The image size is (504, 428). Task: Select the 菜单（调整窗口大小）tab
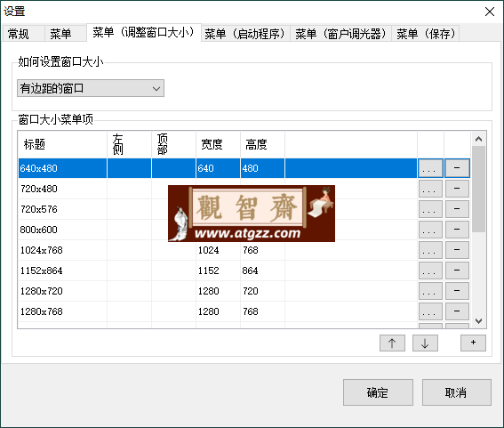point(144,33)
